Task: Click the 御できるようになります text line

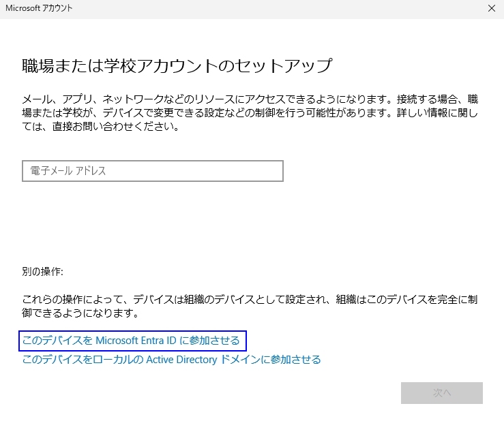Action: click(x=80, y=313)
